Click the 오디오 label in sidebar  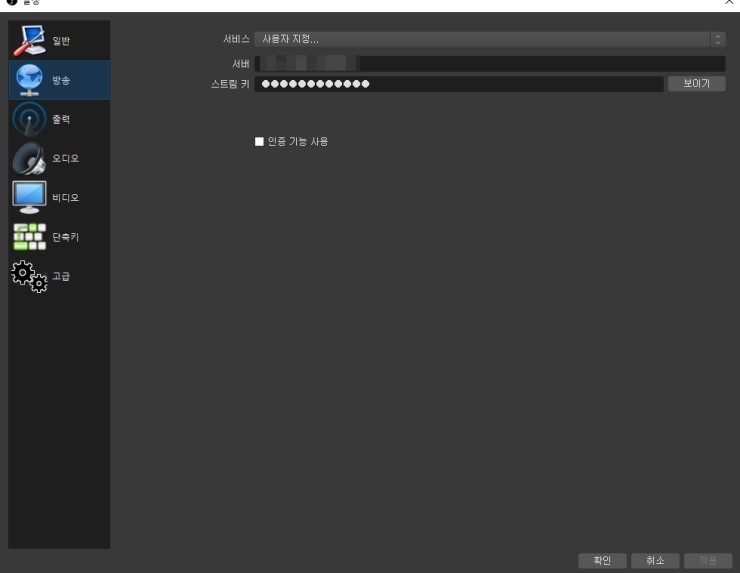tap(65, 159)
